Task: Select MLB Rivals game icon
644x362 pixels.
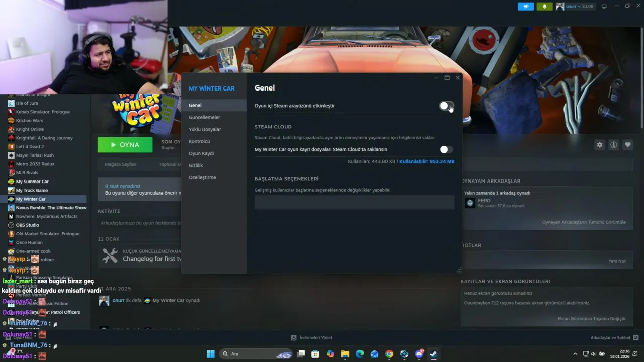Action: click(x=11, y=173)
